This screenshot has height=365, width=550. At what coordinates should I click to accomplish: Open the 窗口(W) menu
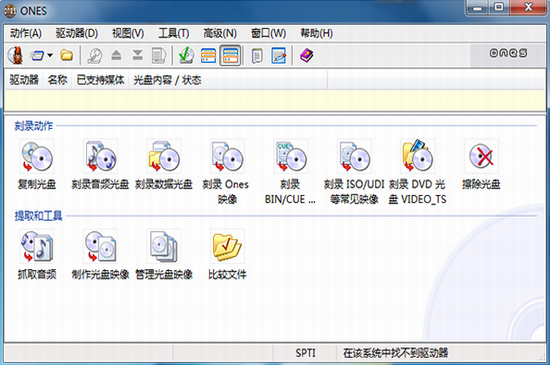click(269, 33)
